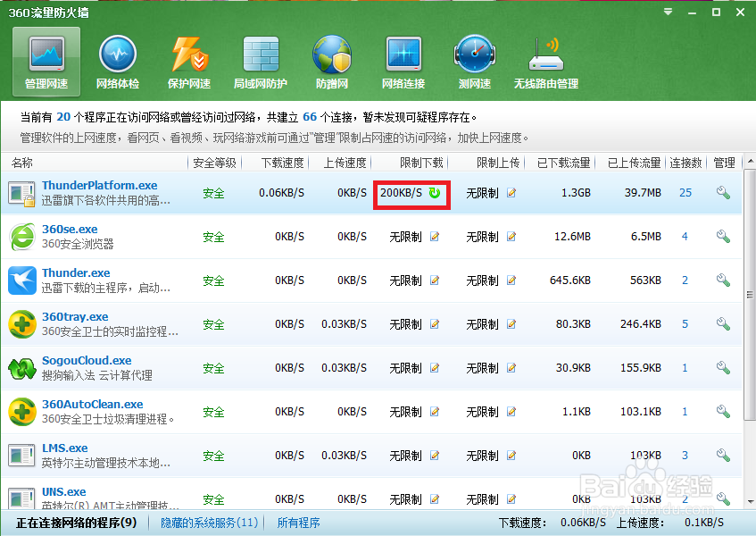The height and width of the screenshot is (536, 756).
Task: Edit upload limit for SogouCloud.exe
Action: coord(511,368)
